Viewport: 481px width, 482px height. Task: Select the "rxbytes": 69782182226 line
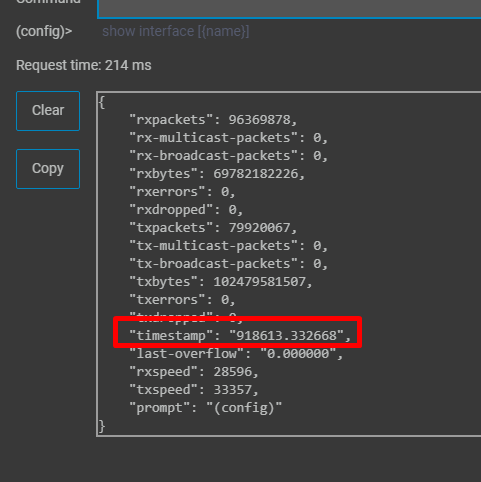pos(217,174)
